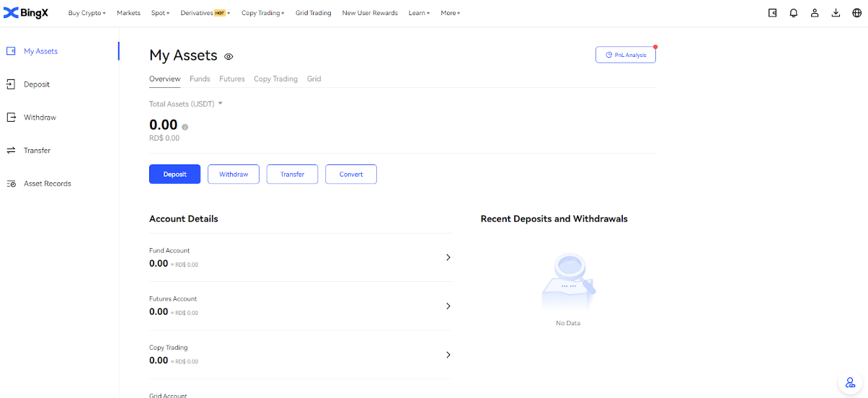Open the user profile icon
Viewport: 868px width, 398px height.
click(815, 13)
